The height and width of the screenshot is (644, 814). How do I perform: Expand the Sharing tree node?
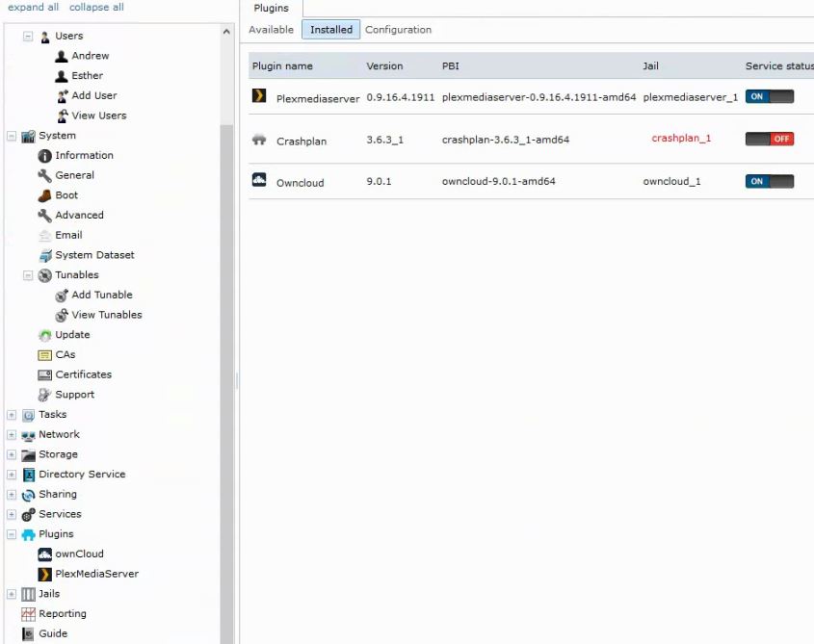(12, 495)
